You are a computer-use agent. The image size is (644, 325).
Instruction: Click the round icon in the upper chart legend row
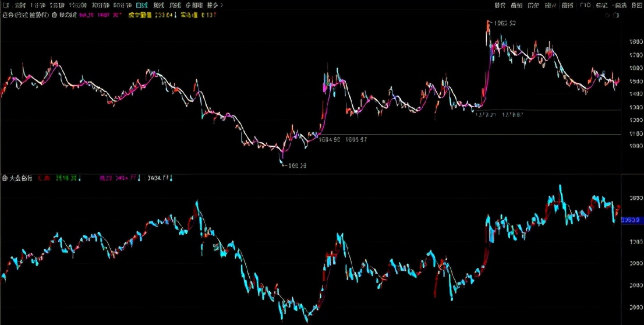pyautogui.click(x=54, y=15)
